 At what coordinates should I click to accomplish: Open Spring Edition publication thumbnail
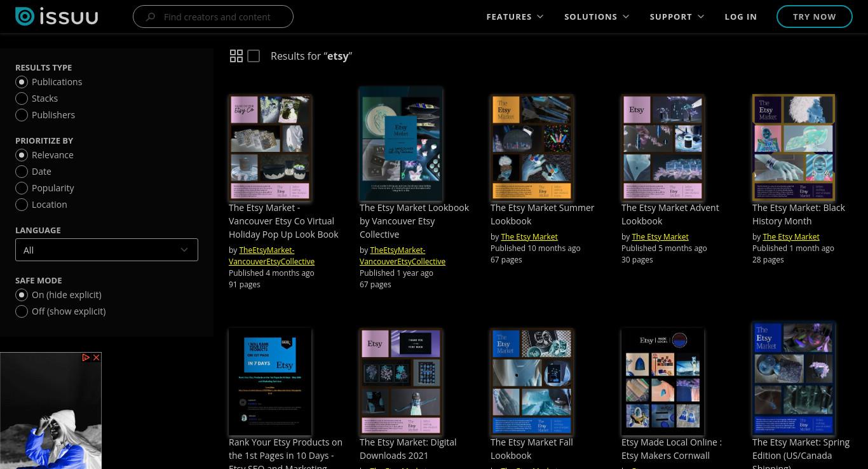[794, 379]
